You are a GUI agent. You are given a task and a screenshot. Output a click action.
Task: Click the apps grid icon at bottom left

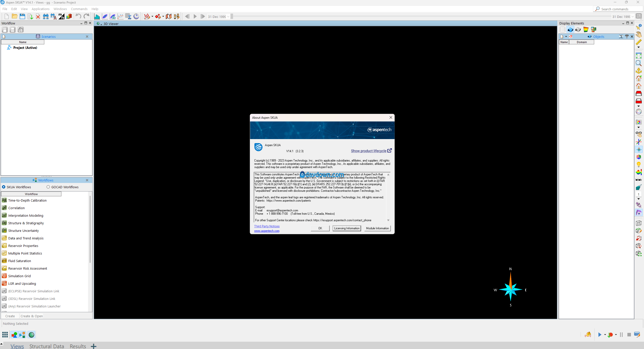pos(5,335)
